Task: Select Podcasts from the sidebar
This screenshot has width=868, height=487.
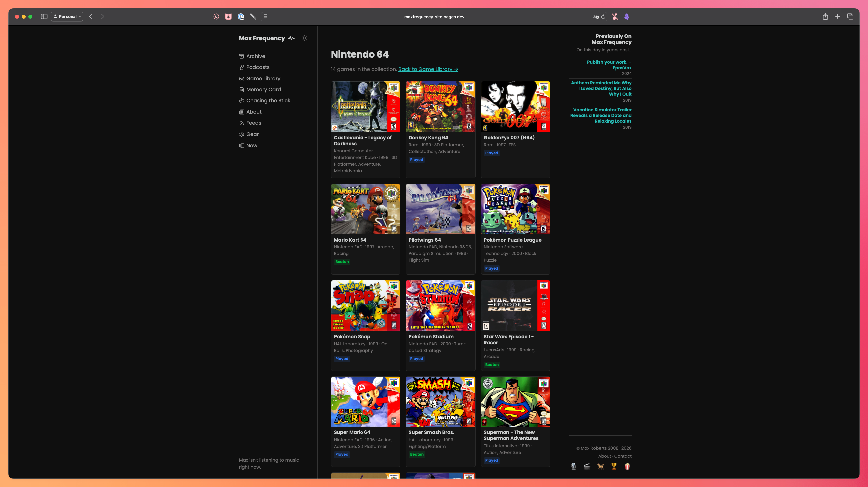Action: pos(258,67)
